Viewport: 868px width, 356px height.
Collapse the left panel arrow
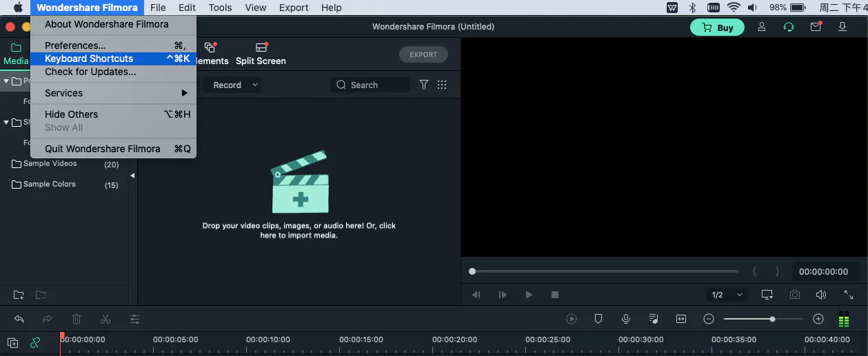pos(132,176)
